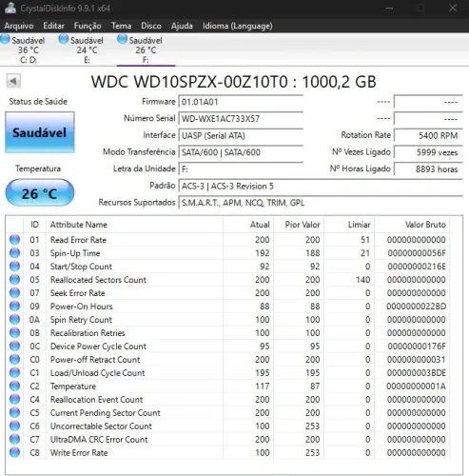Image resolution: width=469 pixels, height=476 pixels.
Task: Click the Padrão field ACS-3 Revision 5
Action: pos(321,187)
